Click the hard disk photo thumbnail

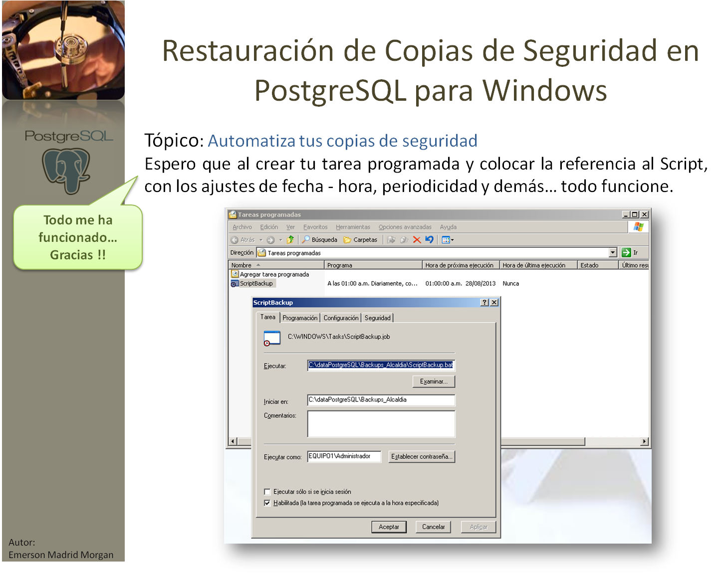pyautogui.click(x=63, y=50)
